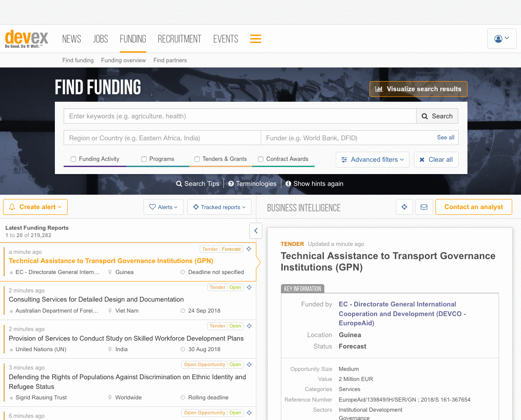Click Show hints again
Viewport: 521px width, 420px height.
coord(314,184)
